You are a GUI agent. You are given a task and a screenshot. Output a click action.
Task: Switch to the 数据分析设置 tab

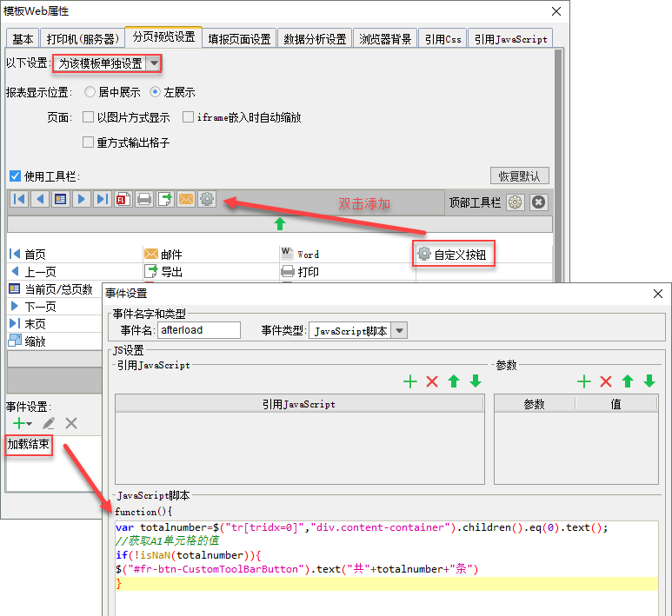point(315,39)
